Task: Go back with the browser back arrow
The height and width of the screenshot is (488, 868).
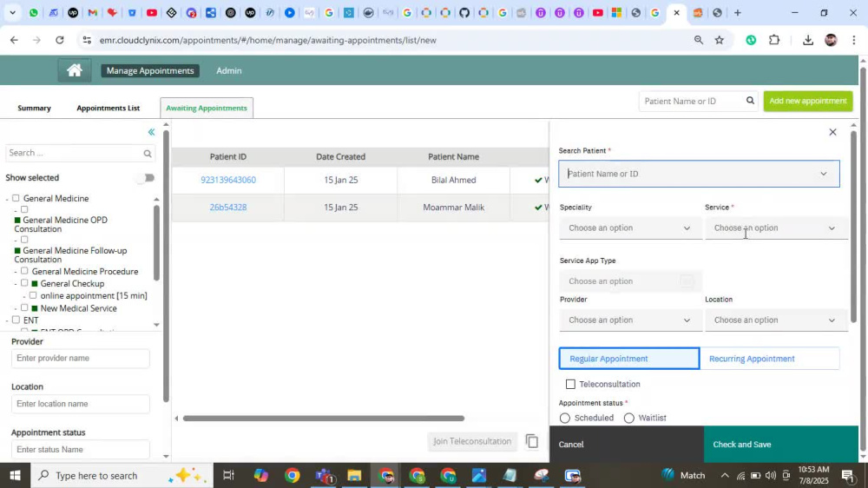Action: pos(14,40)
